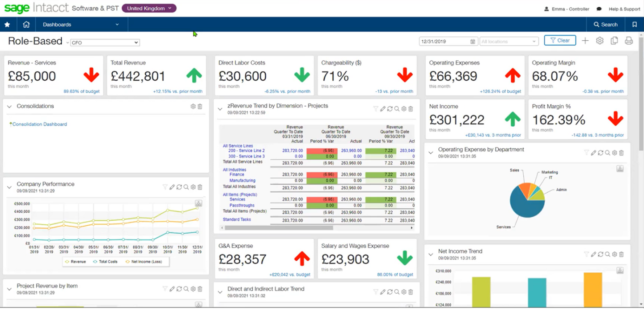Image resolution: width=644 pixels, height=309 pixels.
Task: Open the calendar picker next to the date field
Action: 473,41
